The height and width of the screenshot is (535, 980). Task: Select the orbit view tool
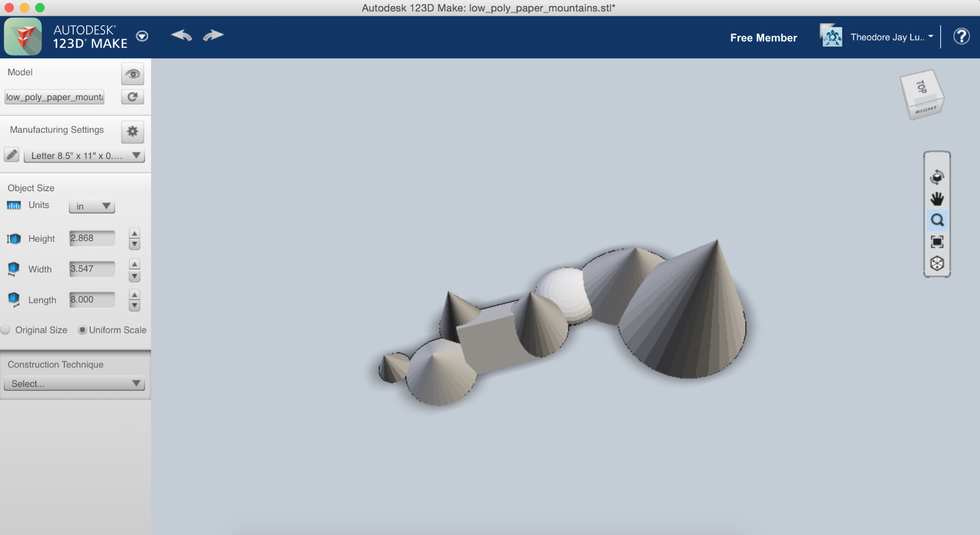pyautogui.click(x=936, y=177)
